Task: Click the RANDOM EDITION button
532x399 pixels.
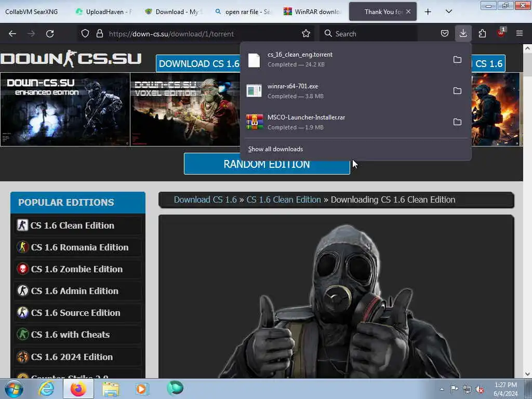Action: click(x=267, y=164)
